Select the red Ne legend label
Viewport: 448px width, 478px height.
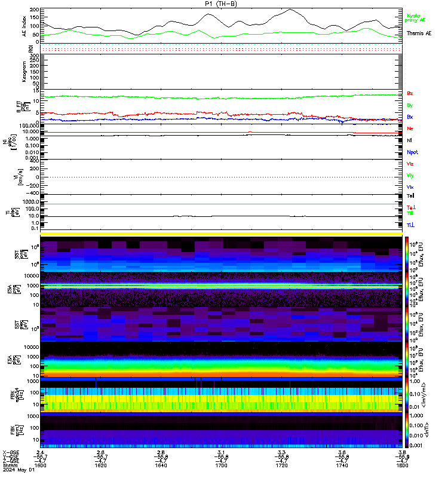[x=410, y=128]
